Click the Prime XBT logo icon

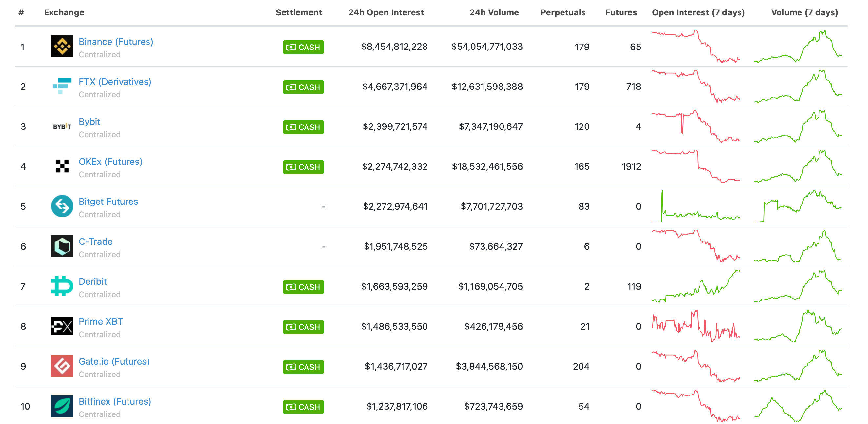click(62, 326)
